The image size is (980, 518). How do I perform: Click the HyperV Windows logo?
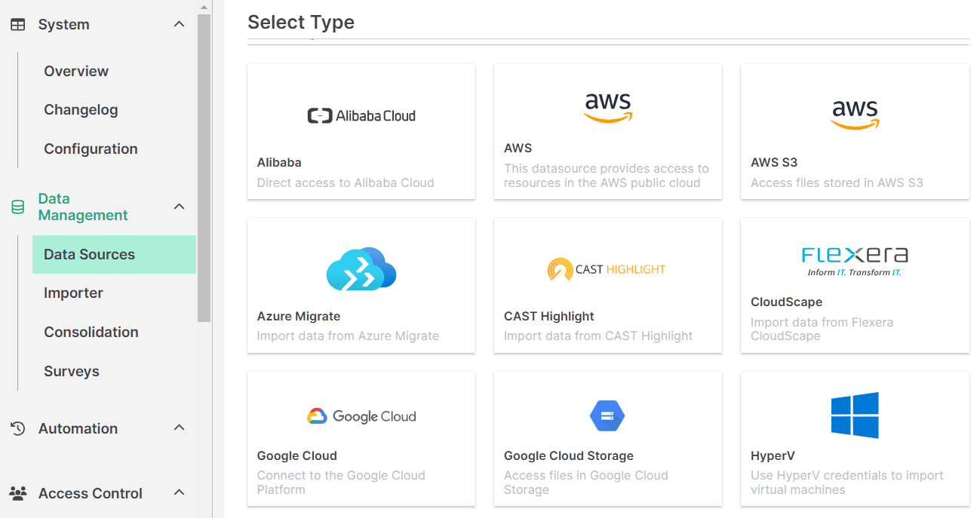coord(855,415)
